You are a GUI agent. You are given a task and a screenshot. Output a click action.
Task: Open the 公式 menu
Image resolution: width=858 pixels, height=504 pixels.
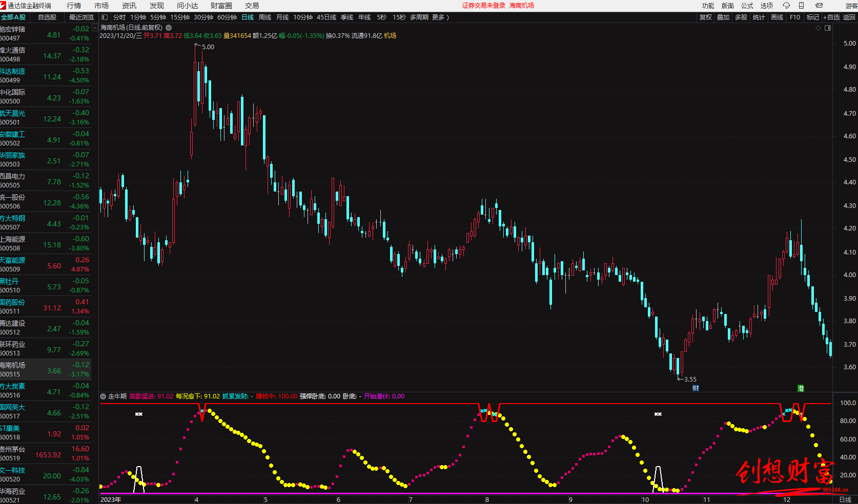pos(747,6)
